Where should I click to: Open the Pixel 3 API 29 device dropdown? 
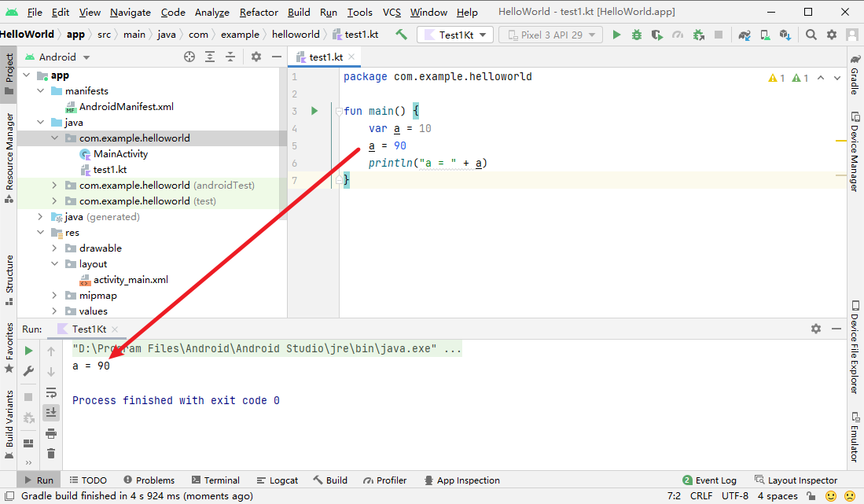click(550, 35)
